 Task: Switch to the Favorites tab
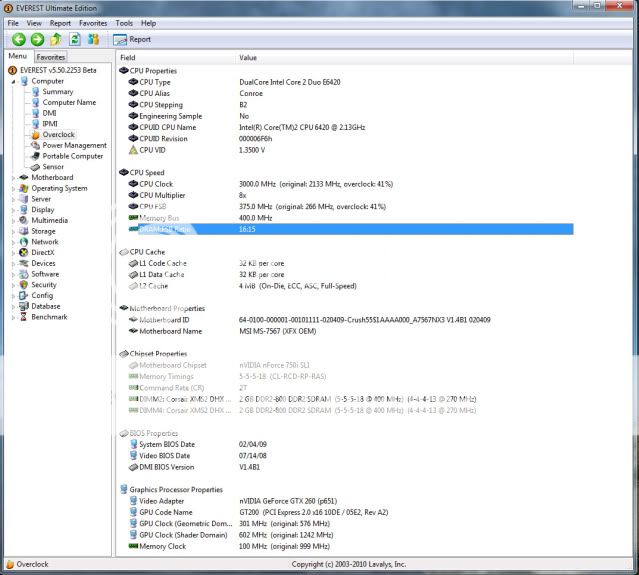[x=51, y=57]
